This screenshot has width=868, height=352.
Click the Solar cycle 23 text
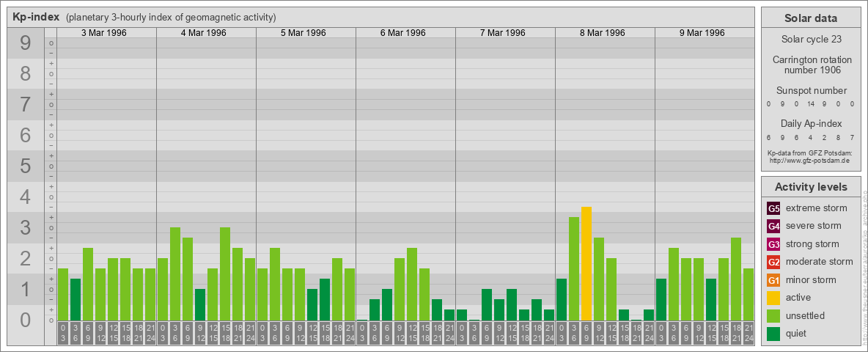point(811,40)
